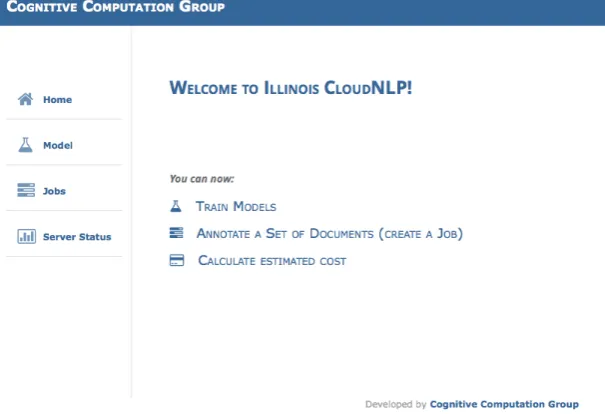Viewport: 605px width, 414px height.
Task: Click the Cognitive Computation Group header title
Action: (x=115, y=7)
